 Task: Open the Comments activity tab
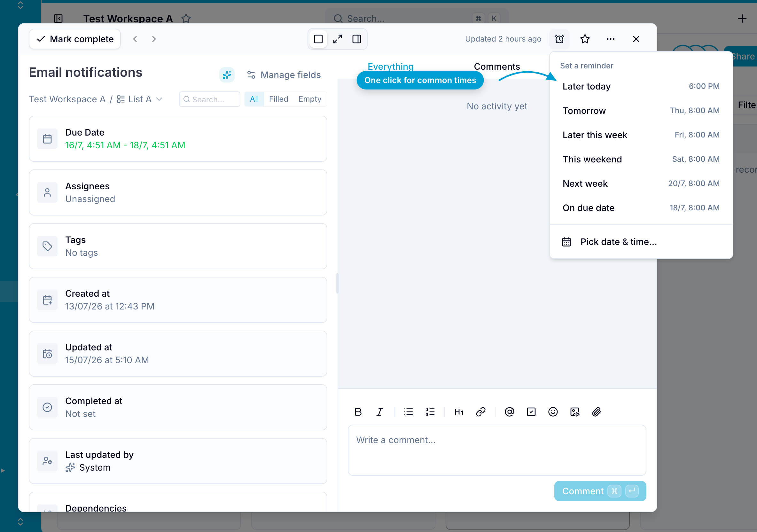click(x=496, y=66)
